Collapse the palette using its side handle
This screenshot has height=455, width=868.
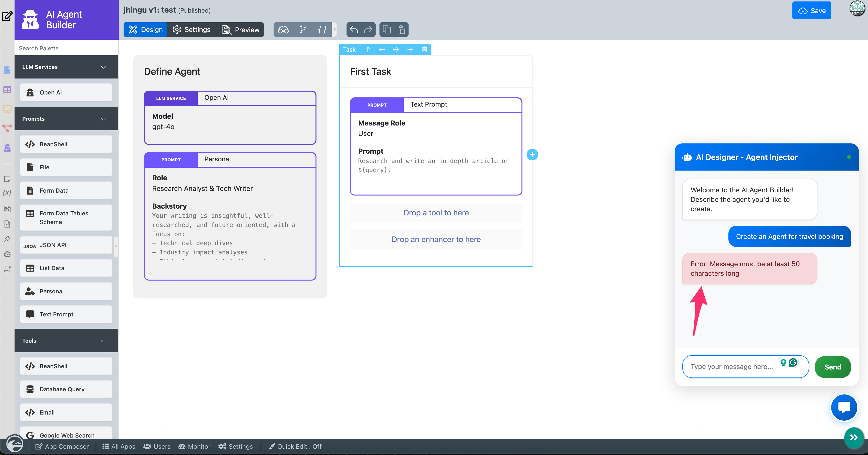tap(116, 247)
